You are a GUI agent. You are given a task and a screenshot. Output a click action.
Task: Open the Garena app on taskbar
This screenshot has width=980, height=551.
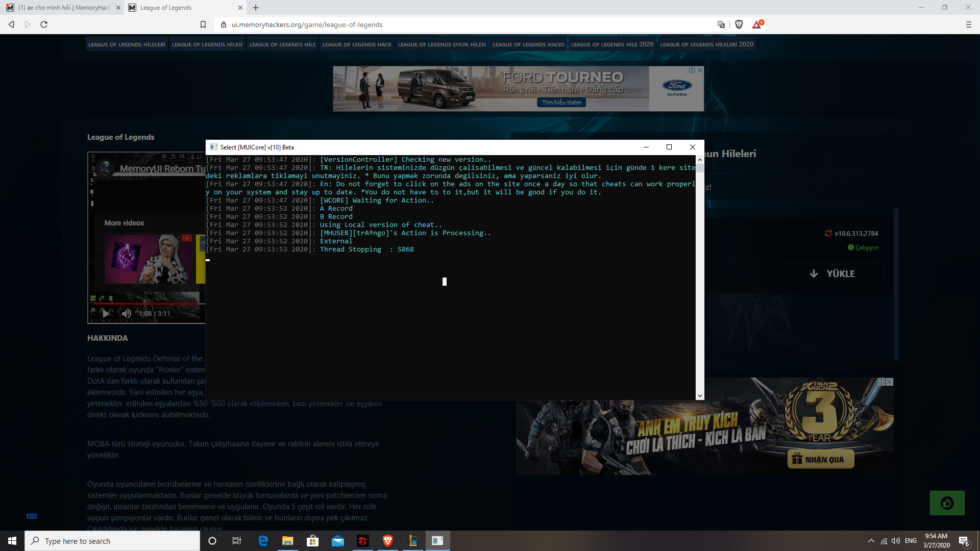pyautogui.click(x=362, y=541)
